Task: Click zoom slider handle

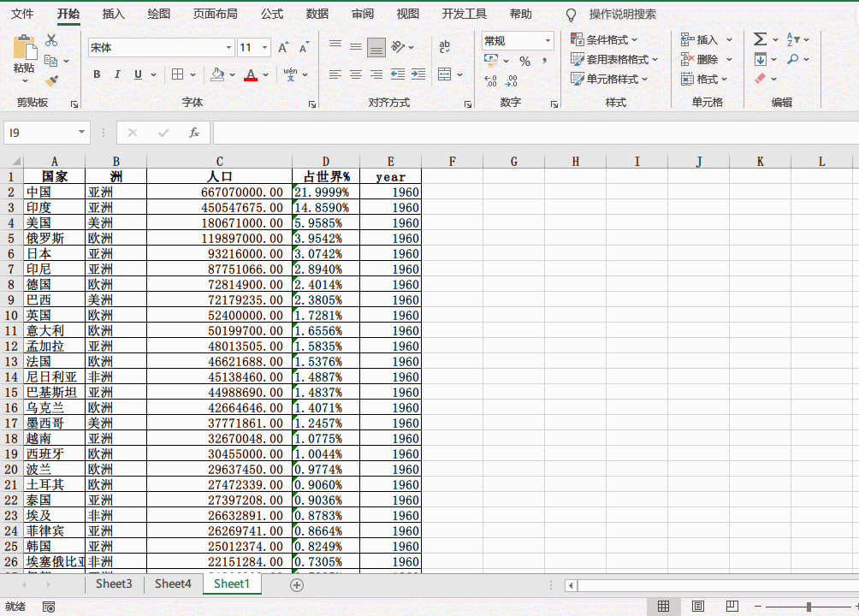Action: pos(809,607)
